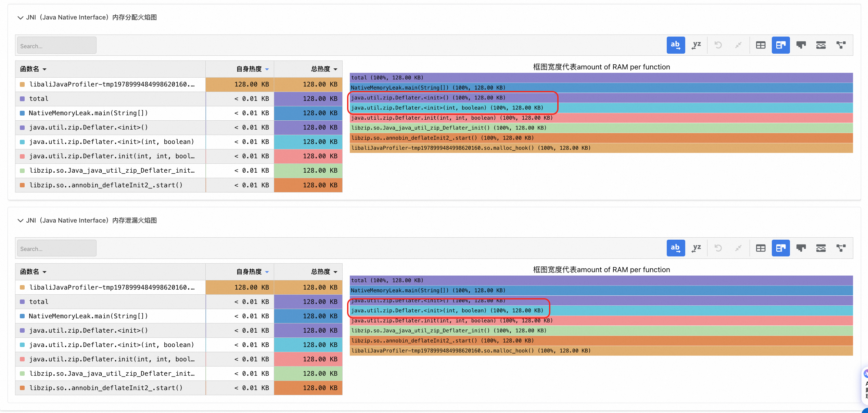This screenshot has height=413, width=868.
Task: Click the orange swatch beside upper libaliJavaProfiler row
Action: click(22, 84)
